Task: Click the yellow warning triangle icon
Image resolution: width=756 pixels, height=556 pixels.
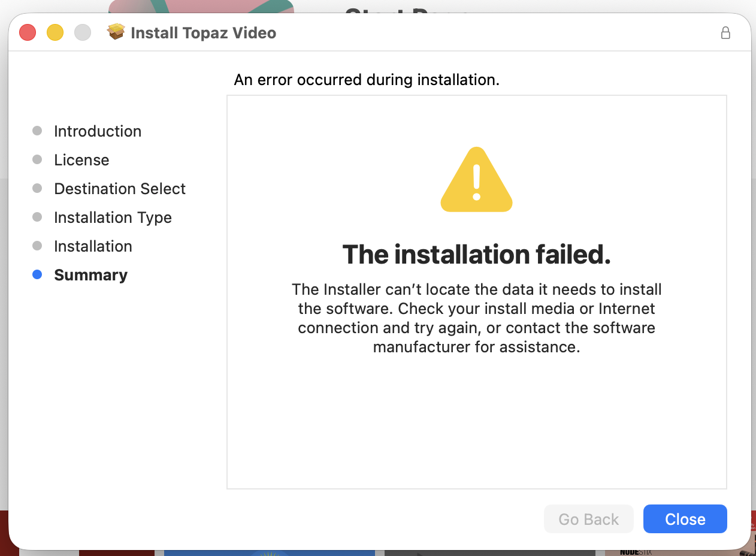Action: pos(476,180)
